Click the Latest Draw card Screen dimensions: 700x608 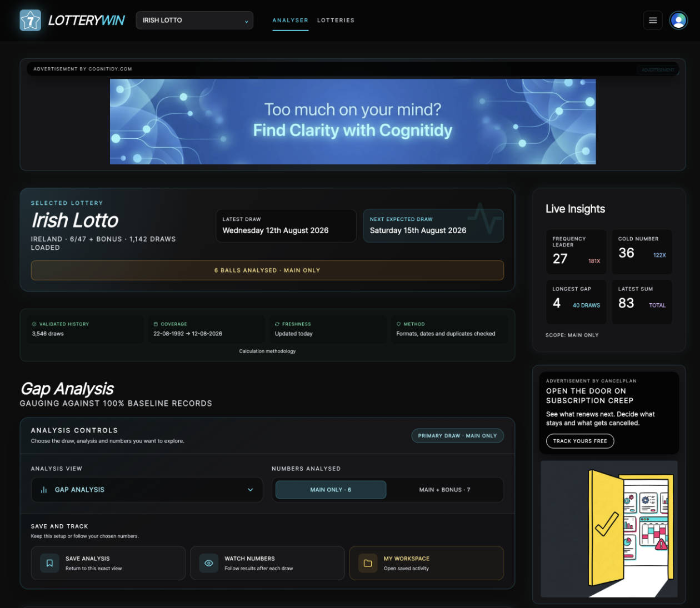coord(286,225)
